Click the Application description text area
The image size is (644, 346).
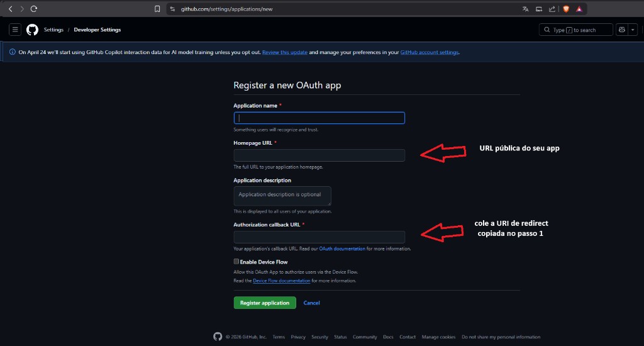click(x=282, y=196)
